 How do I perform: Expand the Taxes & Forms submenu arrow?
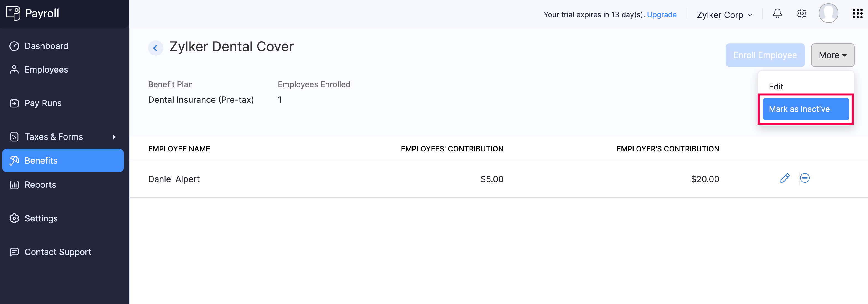pos(114,137)
